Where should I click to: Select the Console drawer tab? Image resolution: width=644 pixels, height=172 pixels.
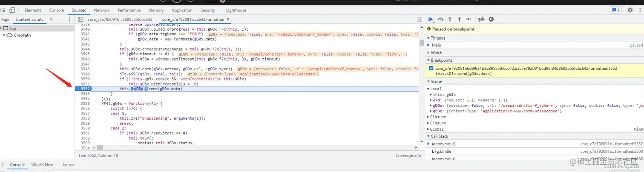coord(17,165)
